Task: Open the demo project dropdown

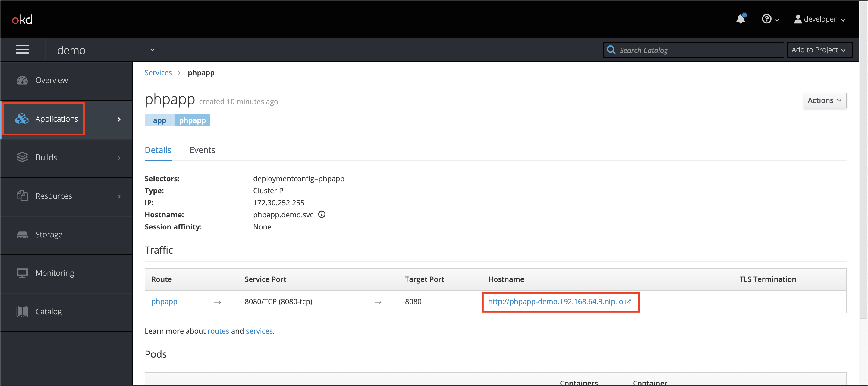Action: point(105,50)
